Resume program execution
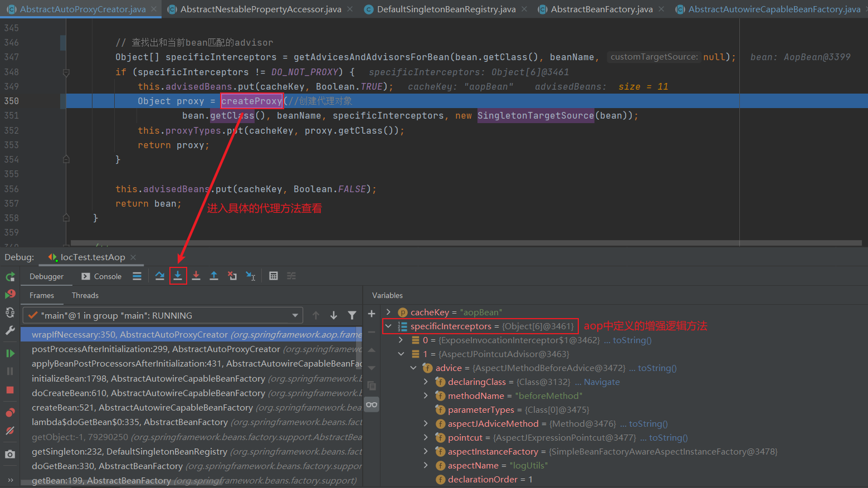Screen dimensions: 868x488 click(10, 353)
